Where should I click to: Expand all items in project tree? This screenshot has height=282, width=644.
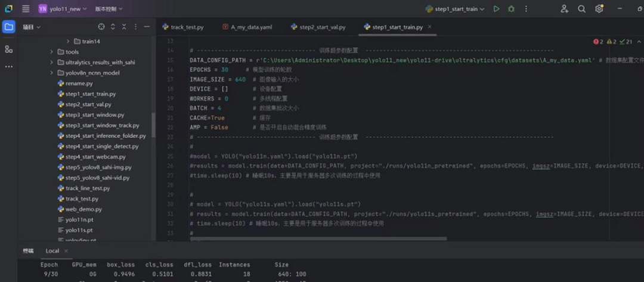113,27
